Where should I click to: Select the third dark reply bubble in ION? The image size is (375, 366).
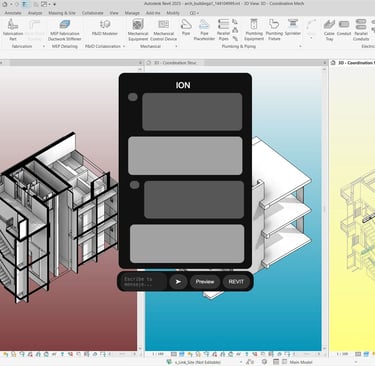(x=194, y=200)
